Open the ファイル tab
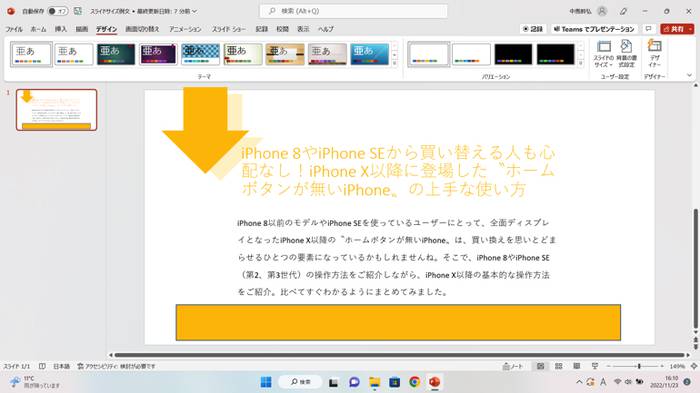The height and width of the screenshot is (393, 700). click(x=14, y=29)
